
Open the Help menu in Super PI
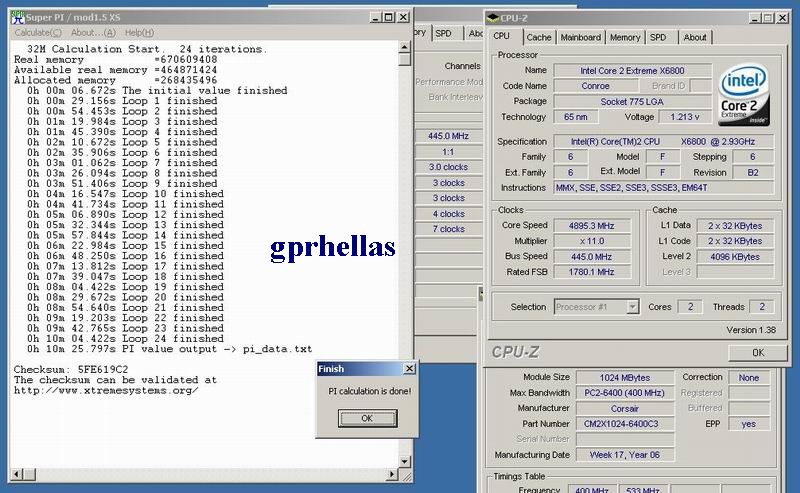tap(139, 33)
